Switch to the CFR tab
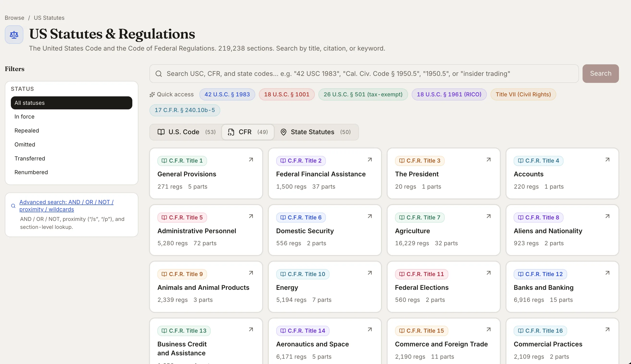The width and height of the screenshot is (631, 364). [x=248, y=132]
